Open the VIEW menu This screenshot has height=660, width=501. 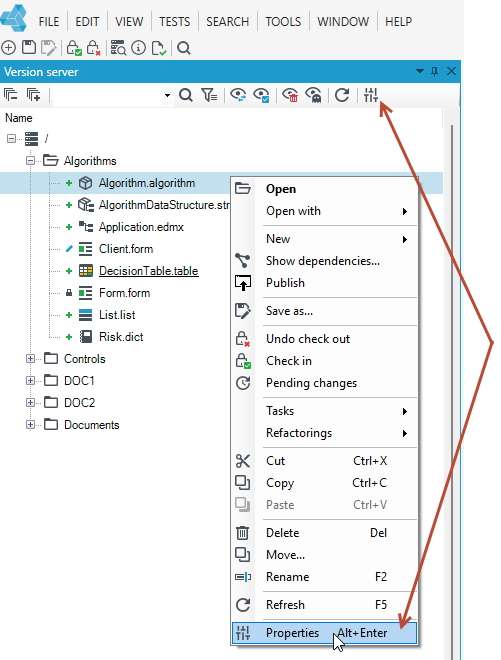tap(129, 22)
